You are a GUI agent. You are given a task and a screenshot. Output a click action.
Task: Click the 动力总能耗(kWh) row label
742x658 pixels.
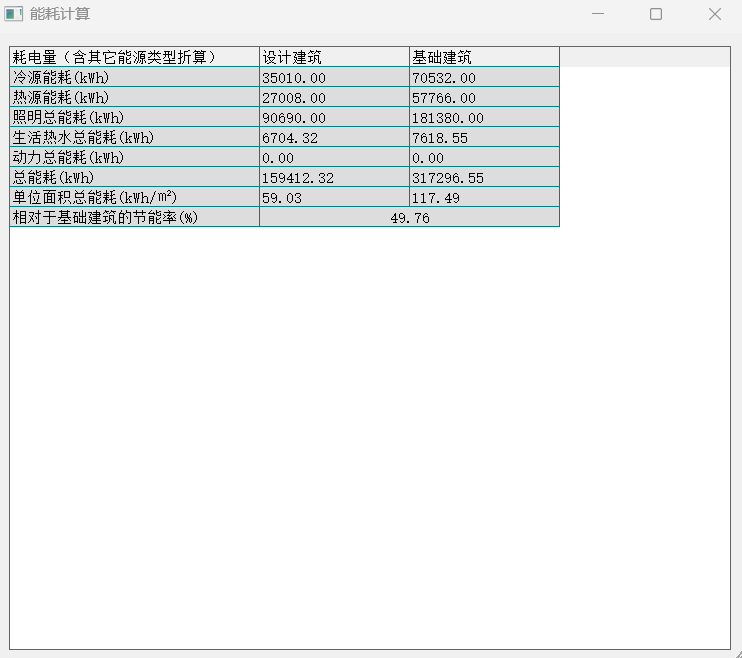pos(134,157)
